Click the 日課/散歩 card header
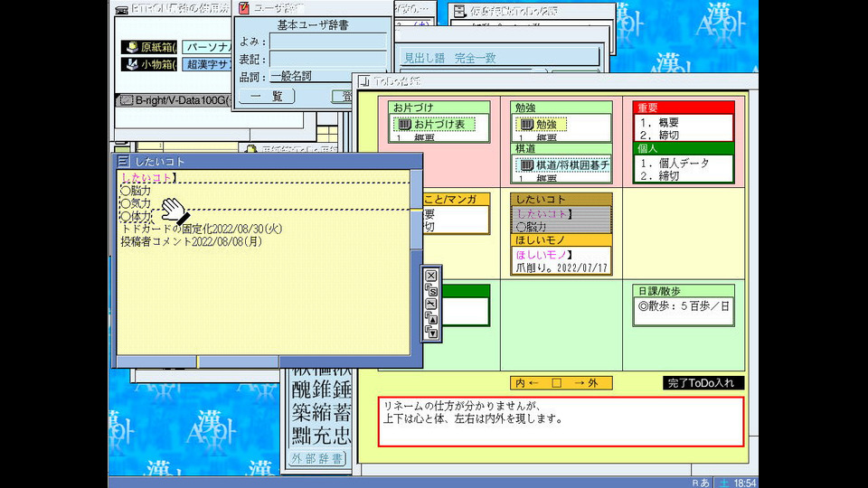The width and height of the screenshot is (868, 488). click(x=684, y=291)
